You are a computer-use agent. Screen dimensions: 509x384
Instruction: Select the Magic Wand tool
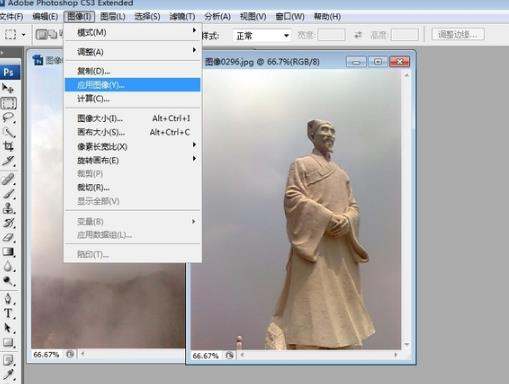pyautogui.click(x=8, y=132)
